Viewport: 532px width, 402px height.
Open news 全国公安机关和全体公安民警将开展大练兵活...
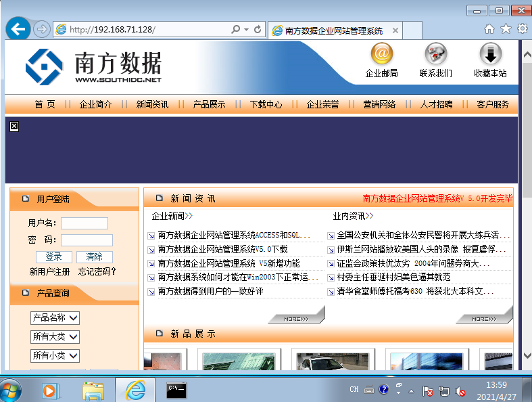(423, 235)
